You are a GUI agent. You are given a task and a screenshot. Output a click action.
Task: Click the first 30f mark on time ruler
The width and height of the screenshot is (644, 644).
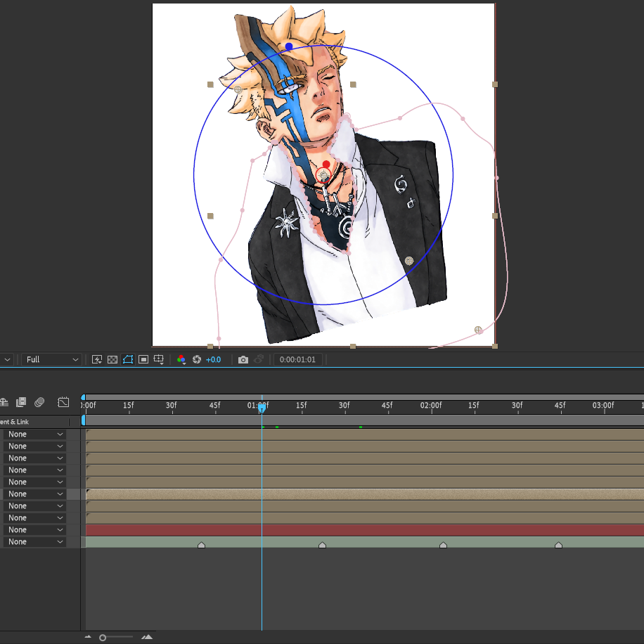172,406
